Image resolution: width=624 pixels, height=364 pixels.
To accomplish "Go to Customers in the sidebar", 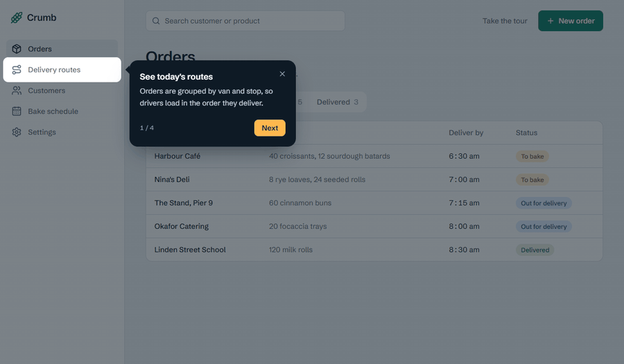I will [62, 90].
